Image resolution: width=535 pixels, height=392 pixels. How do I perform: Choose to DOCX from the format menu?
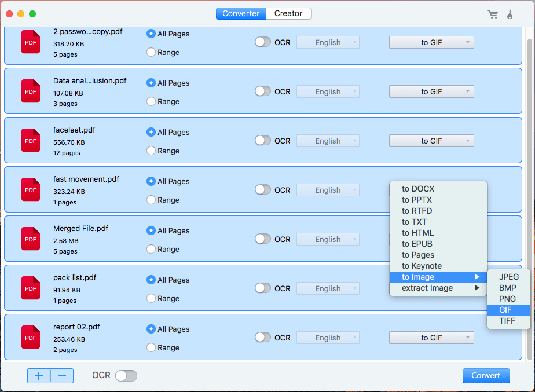click(x=418, y=189)
